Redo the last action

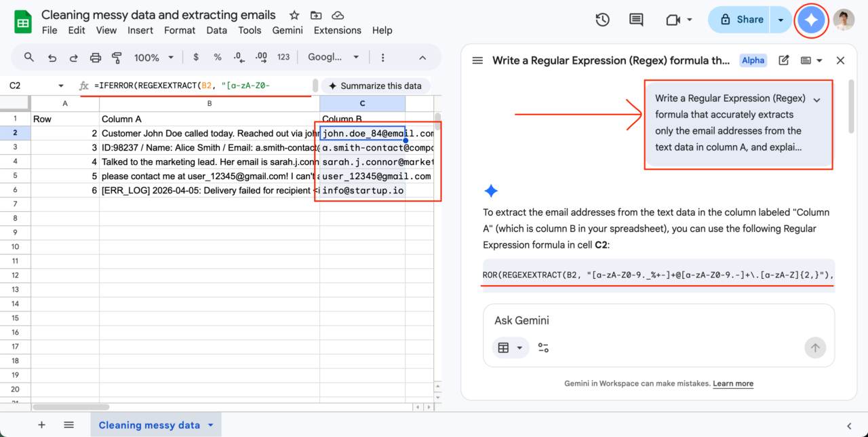pyautogui.click(x=74, y=58)
